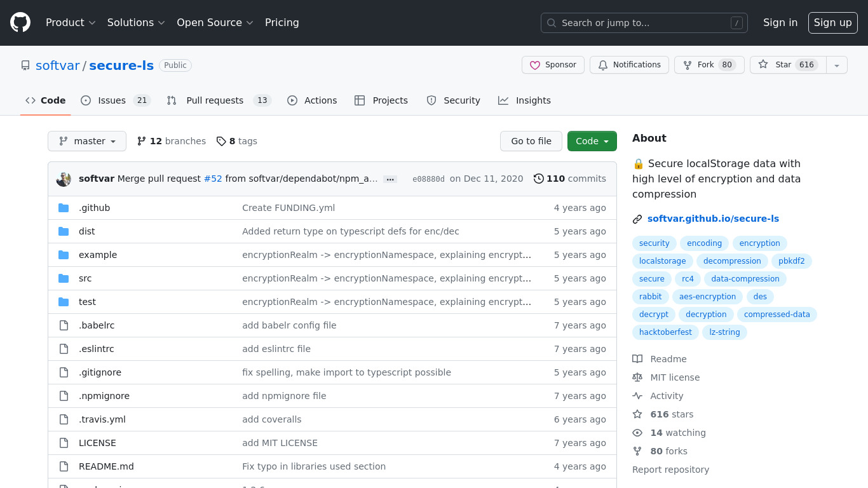The width and height of the screenshot is (868, 488).
Task: Click the folder icon for .github
Action: tap(64, 208)
